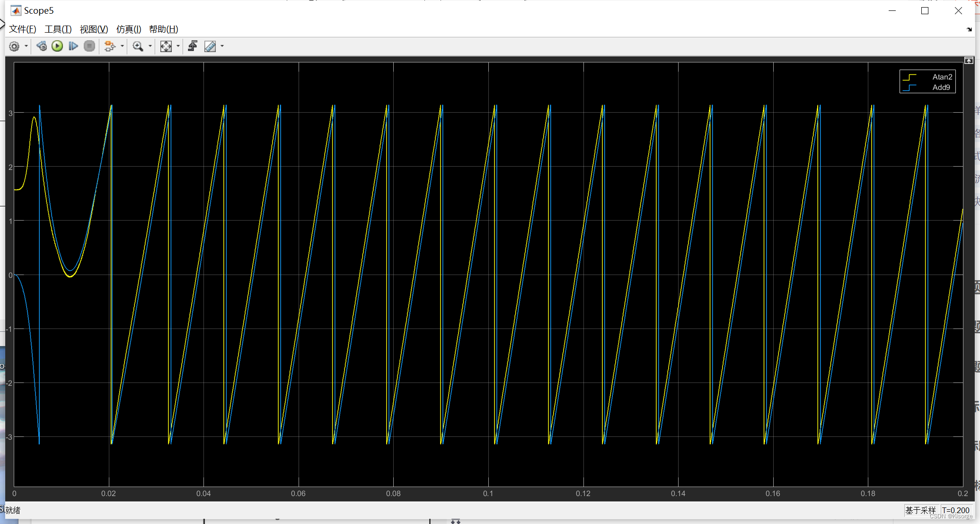This screenshot has height=524, width=980.
Task: Click the yellow Atan2 line sample in legend
Action: point(909,77)
